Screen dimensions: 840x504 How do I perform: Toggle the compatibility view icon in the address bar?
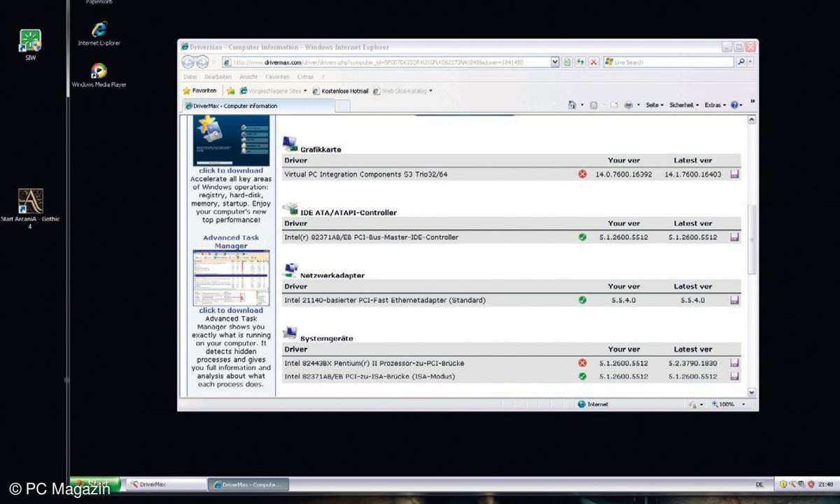(568, 62)
